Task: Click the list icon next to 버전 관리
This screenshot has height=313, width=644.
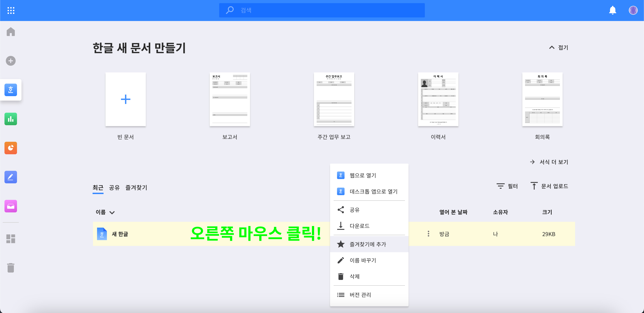Action: click(341, 295)
